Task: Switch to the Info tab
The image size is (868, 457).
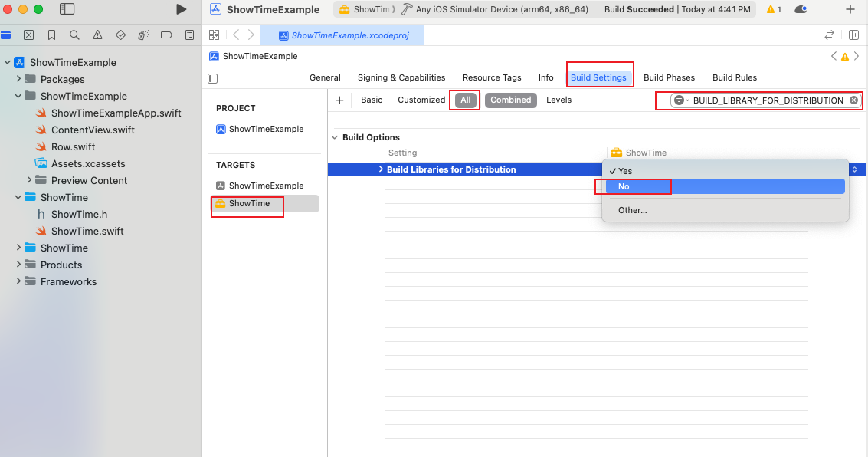Action: [x=545, y=77]
